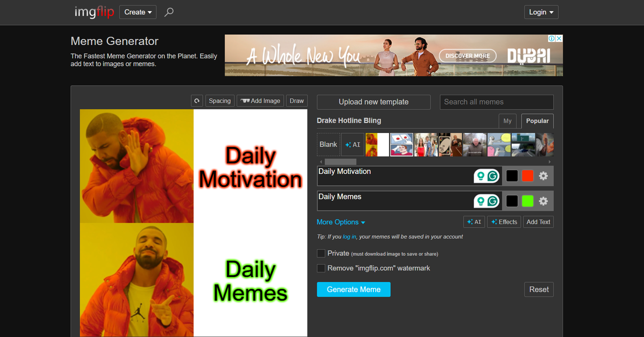The height and width of the screenshot is (337, 644).
Task: Open settings gear for Daily Memes text
Action: [543, 201]
